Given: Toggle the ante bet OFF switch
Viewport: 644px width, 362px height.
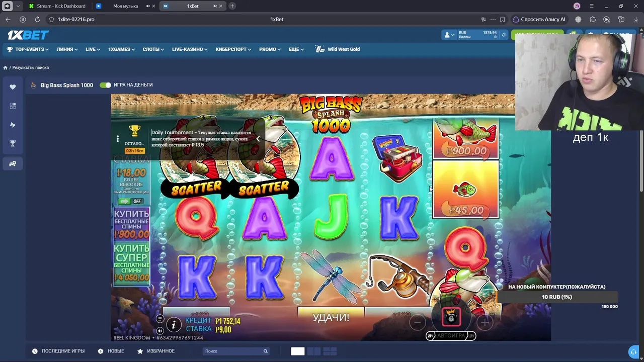Looking at the screenshot, I should click(130, 201).
